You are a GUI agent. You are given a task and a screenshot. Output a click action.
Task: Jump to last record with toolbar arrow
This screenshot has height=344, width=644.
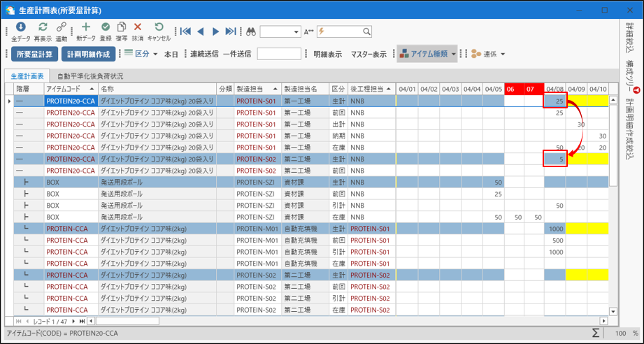[231, 31]
